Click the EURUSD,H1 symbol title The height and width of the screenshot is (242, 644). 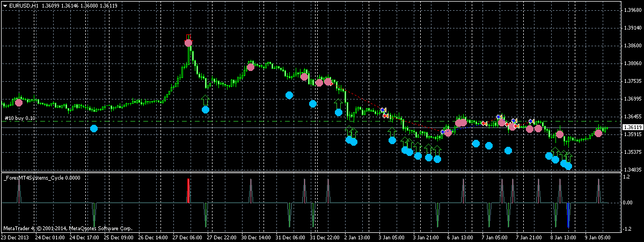23,5
